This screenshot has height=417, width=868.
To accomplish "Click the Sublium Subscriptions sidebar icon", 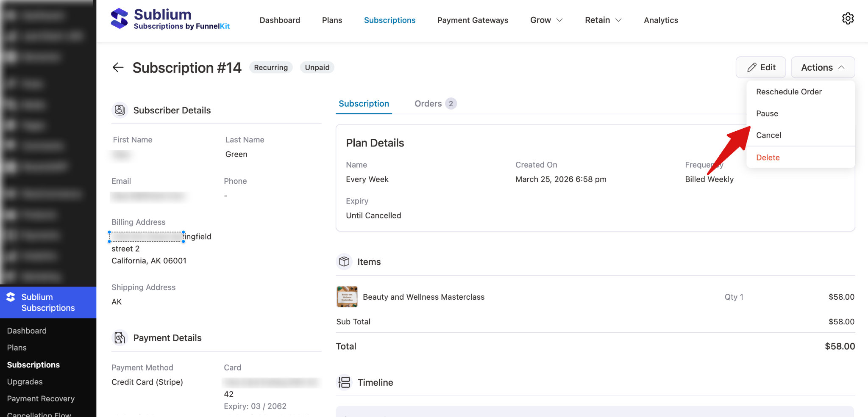I will [x=11, y=297].
